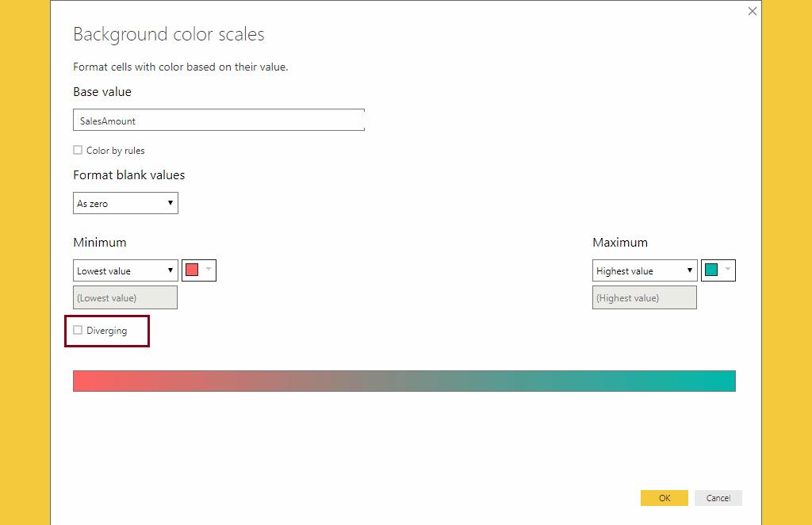812x525 pixels.
Task: Enable the Color by rules checkbox
Action: 78,150
